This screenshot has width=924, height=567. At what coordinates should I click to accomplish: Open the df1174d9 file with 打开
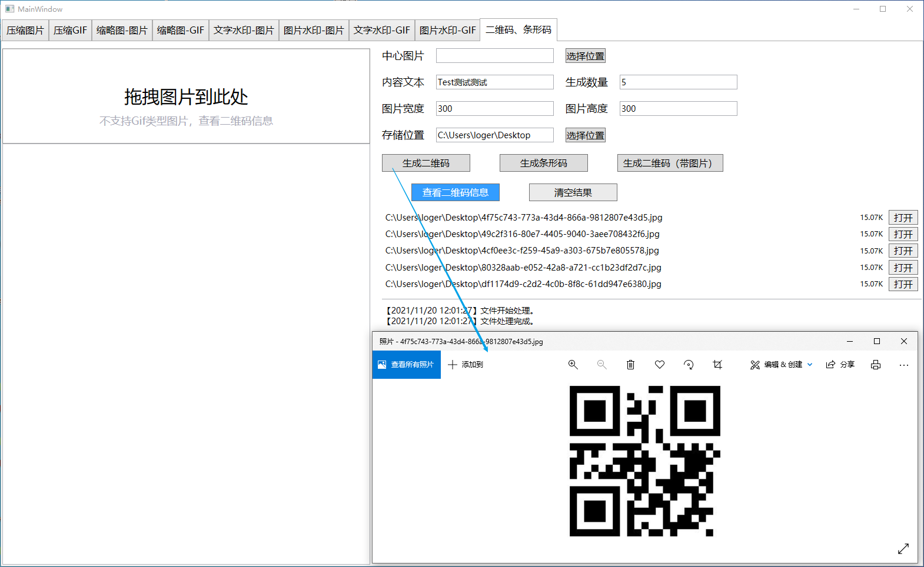(903, 284)
